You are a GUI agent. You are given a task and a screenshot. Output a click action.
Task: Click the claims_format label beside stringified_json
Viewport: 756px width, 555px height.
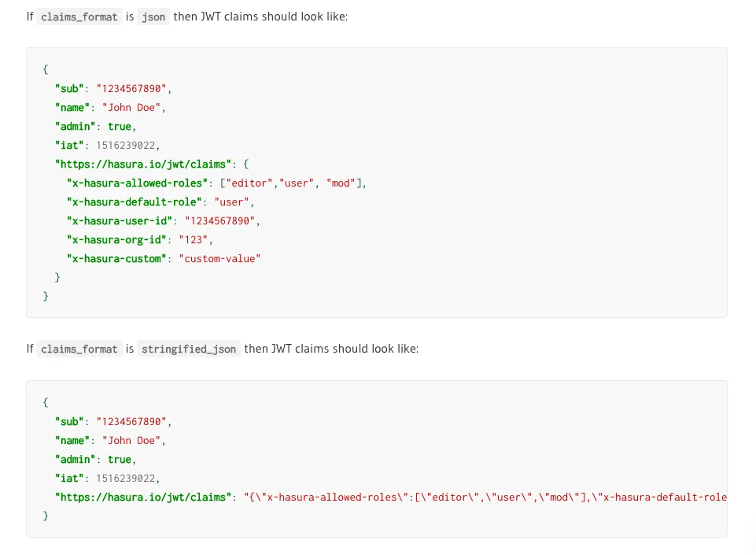pos(79,349)
